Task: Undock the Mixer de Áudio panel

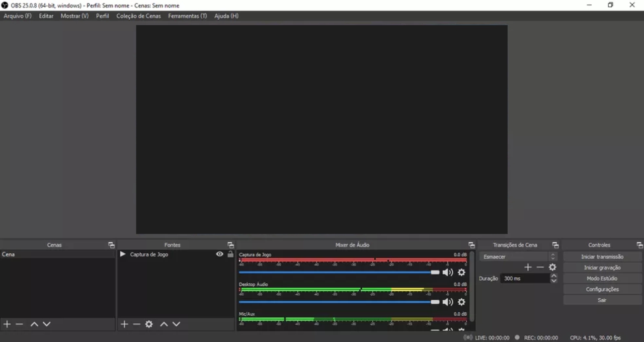Action: coord(471,245)
